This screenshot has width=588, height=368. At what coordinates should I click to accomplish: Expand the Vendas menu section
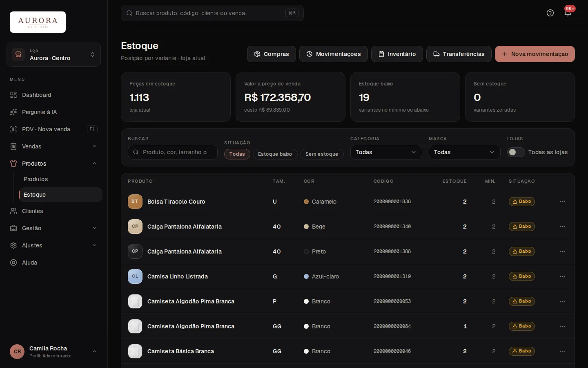pos(53,146)
